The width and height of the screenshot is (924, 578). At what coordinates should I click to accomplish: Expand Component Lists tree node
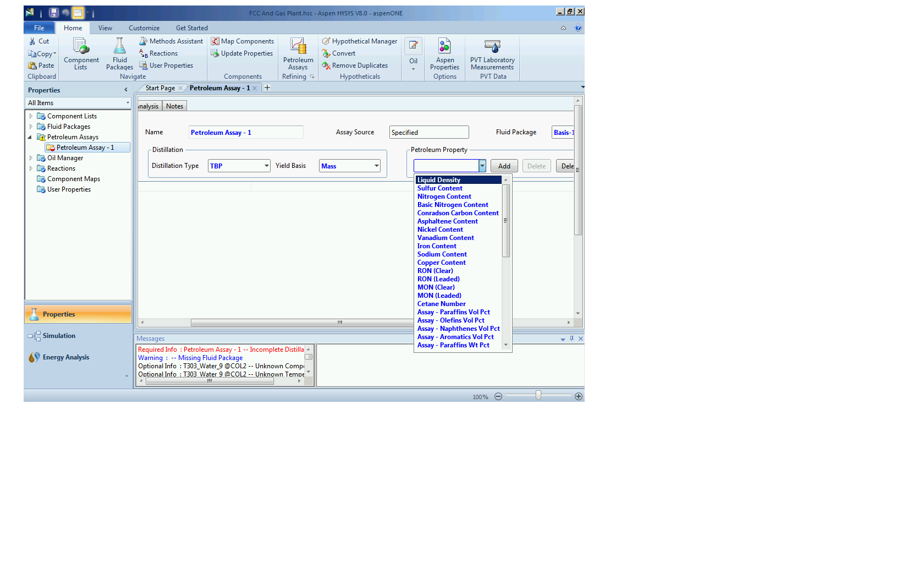pyautogui.click(x=31, y=116)
